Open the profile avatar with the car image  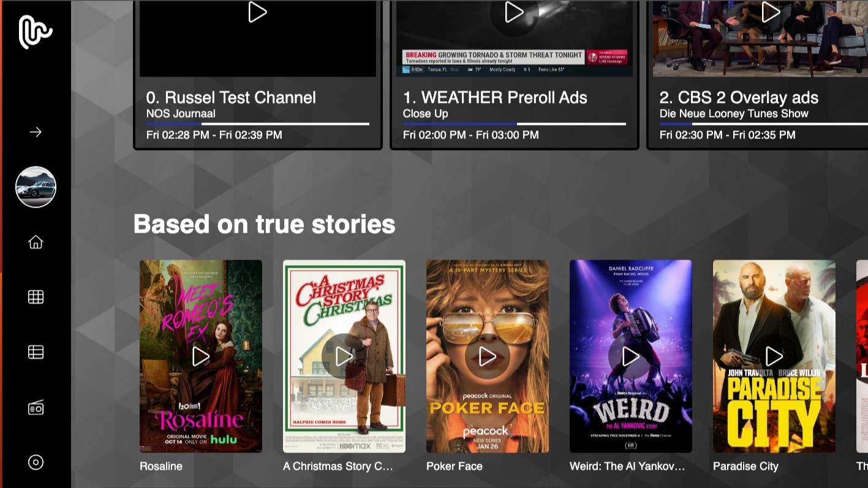tap(36, 187)
